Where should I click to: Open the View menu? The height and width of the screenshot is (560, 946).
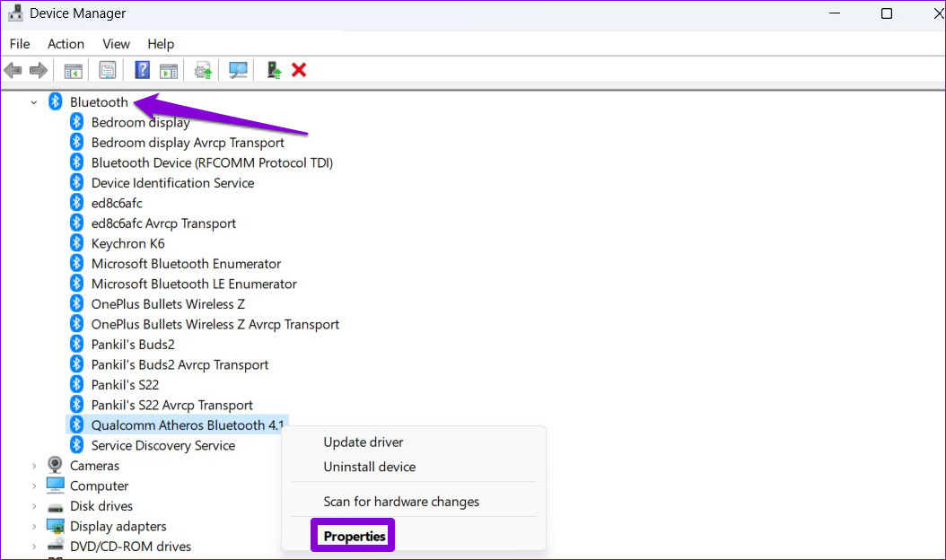click(116, 43)
